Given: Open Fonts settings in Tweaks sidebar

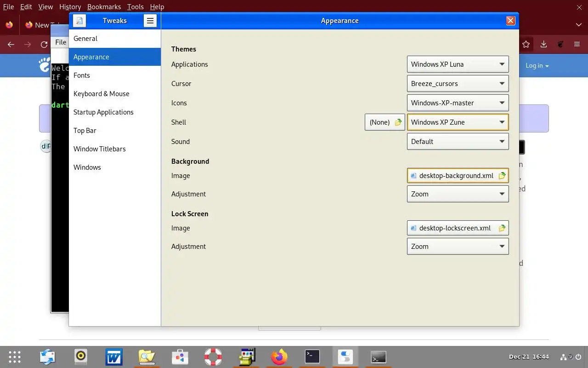Looking at the screenshot, I should point(115,75).
